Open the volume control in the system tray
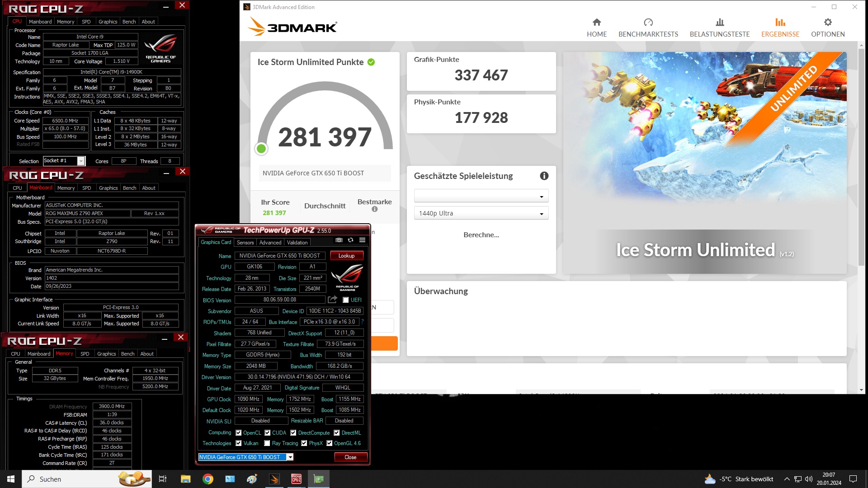The height and width of the screenshot is (488, 868). pyautogui.click(x=809, y=479)
